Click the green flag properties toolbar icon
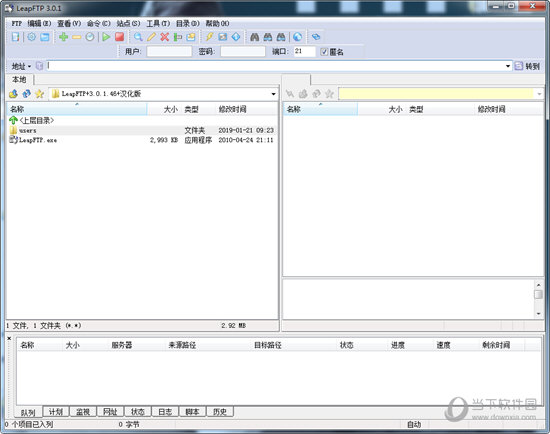Viewport: 550px width, 434px height. pyautogui.click(x=178, y=36)
